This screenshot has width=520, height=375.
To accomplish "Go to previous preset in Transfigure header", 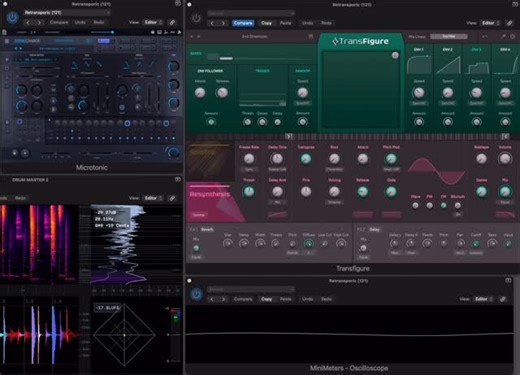I will pyautogui.click(x=212, y=23).
